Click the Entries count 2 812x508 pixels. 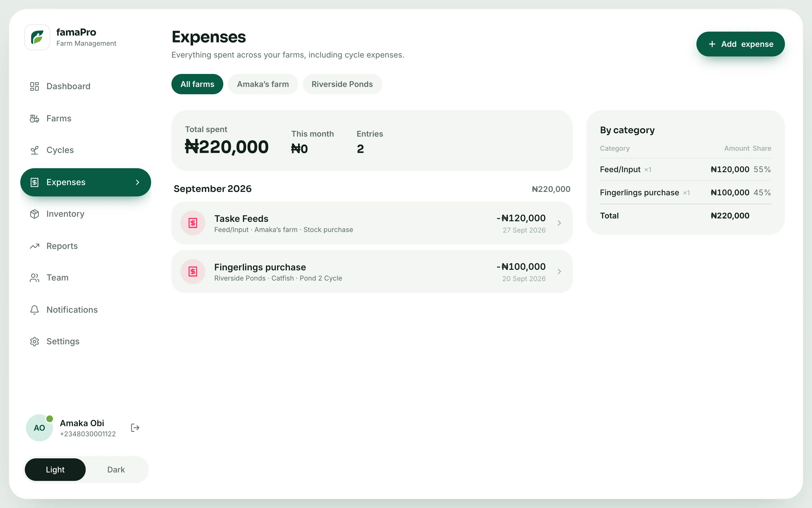tap(360, 149)
